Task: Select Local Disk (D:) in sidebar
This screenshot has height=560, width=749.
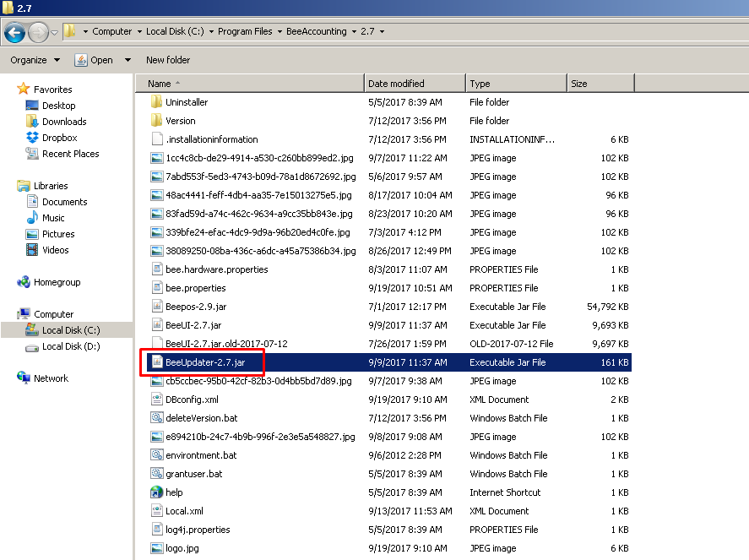Action: coord(71,346)
